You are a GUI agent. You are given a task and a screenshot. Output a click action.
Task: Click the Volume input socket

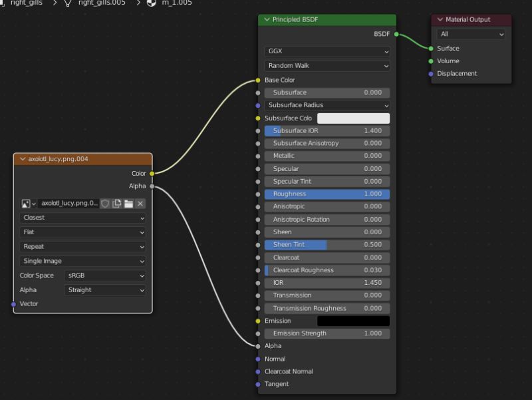pos(431,61)
